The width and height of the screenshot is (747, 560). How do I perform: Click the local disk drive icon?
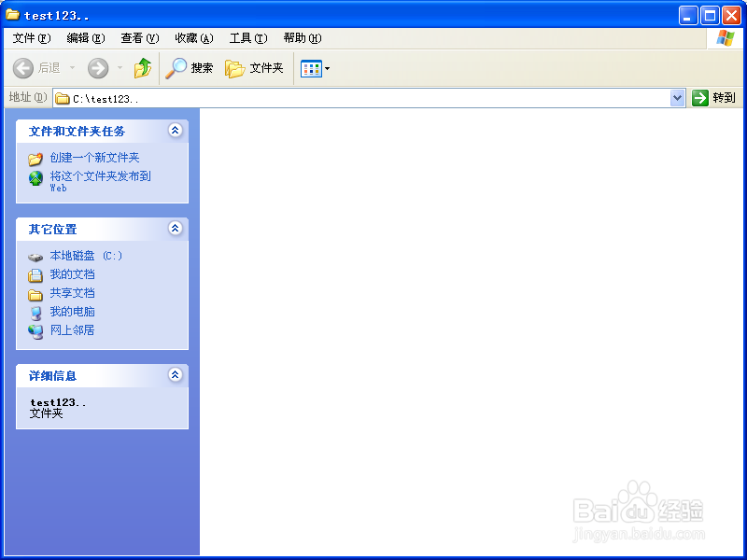(x=35, y=258)
